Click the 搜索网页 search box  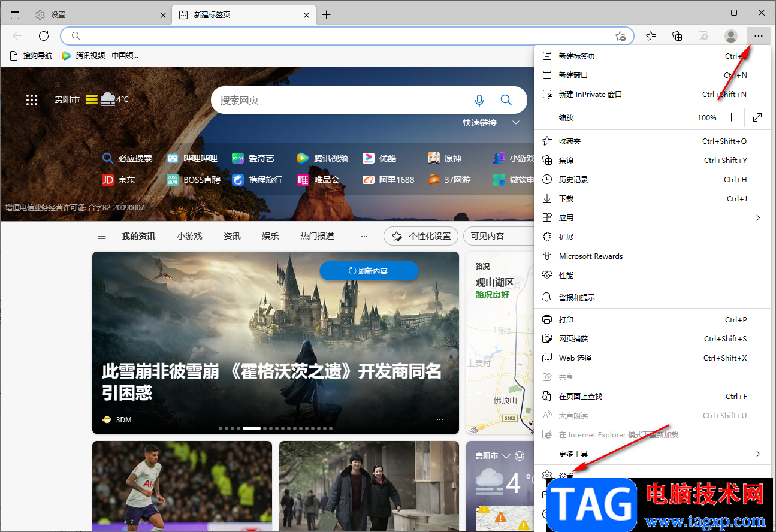342,100
